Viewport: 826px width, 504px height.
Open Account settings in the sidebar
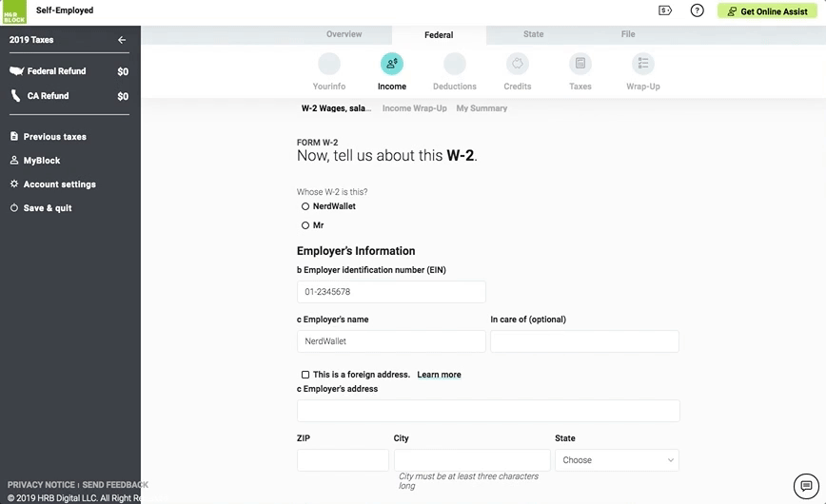[x=59, y=184]
